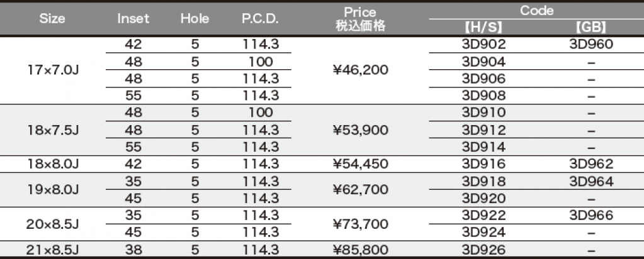Select the ¥46,200 price cell

[360, 70]
